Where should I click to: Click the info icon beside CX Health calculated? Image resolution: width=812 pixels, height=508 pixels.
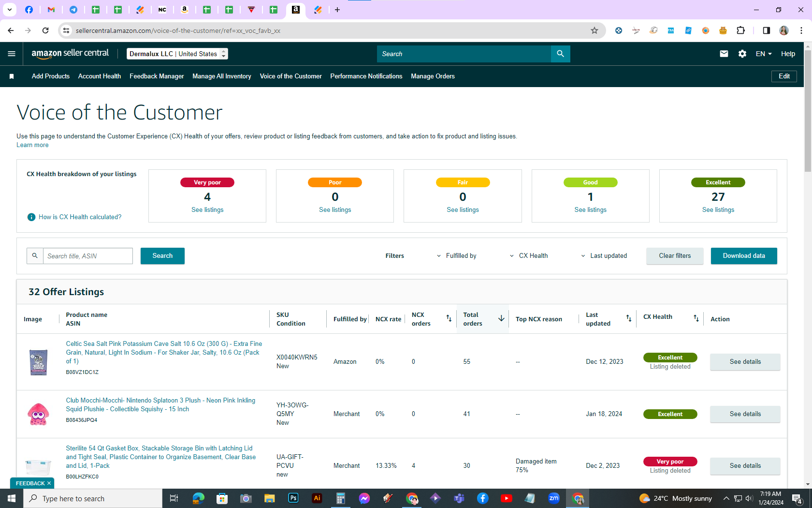tap(31, 217)
